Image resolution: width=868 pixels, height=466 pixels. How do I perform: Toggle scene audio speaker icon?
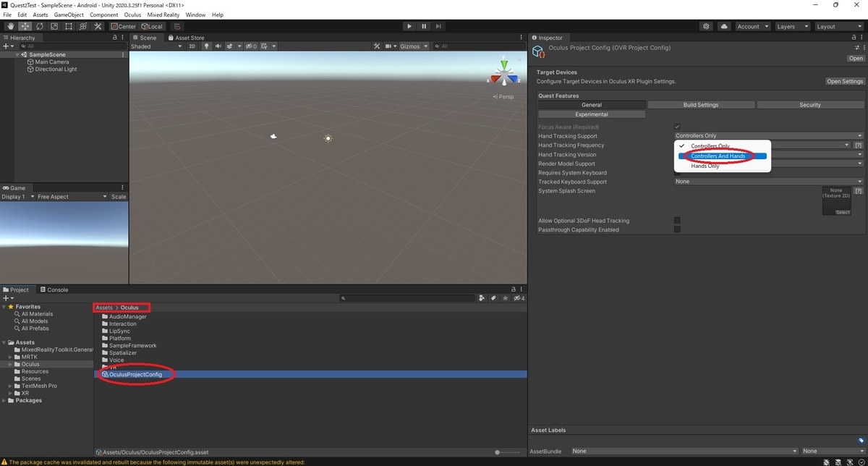pos(218,46)
